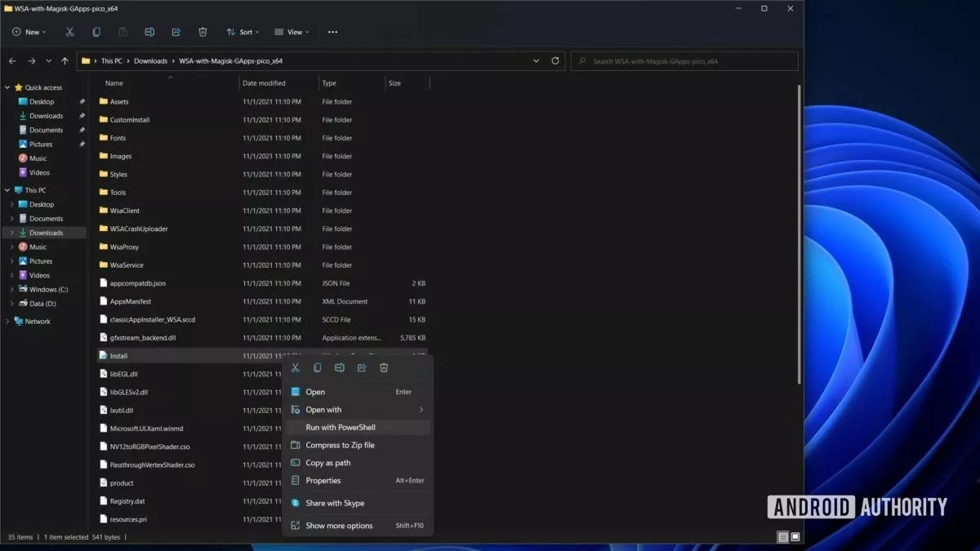
Task: Click the Share icon in the toolbar
Action: tap(176, 32)
